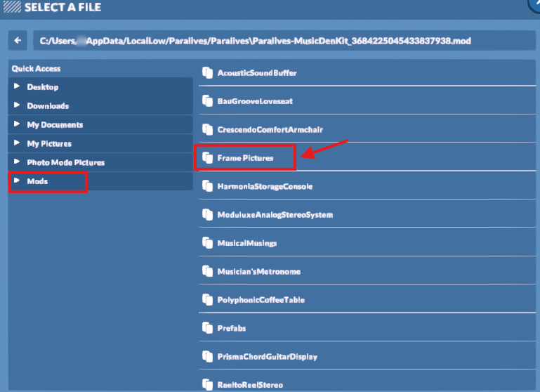
Task: Open the PrismaChordGuitarDisplay folder icon
Action: click(207, 356)
